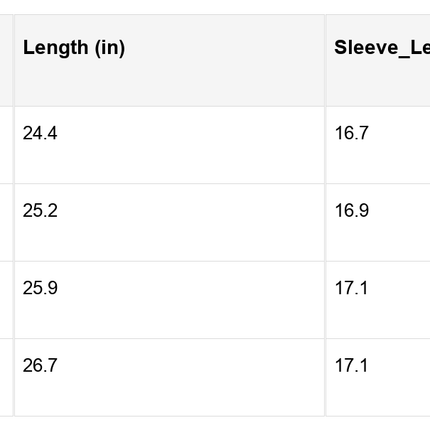Screen dimensions: 430x430
Task: Click the Length (in) column header
Action: pos(169,60)
